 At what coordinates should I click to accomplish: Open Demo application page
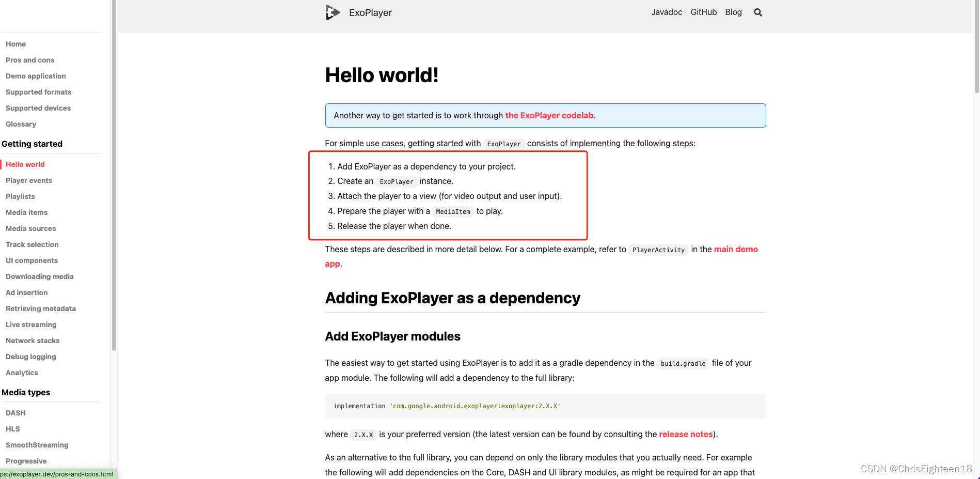[x=36, y=76]
